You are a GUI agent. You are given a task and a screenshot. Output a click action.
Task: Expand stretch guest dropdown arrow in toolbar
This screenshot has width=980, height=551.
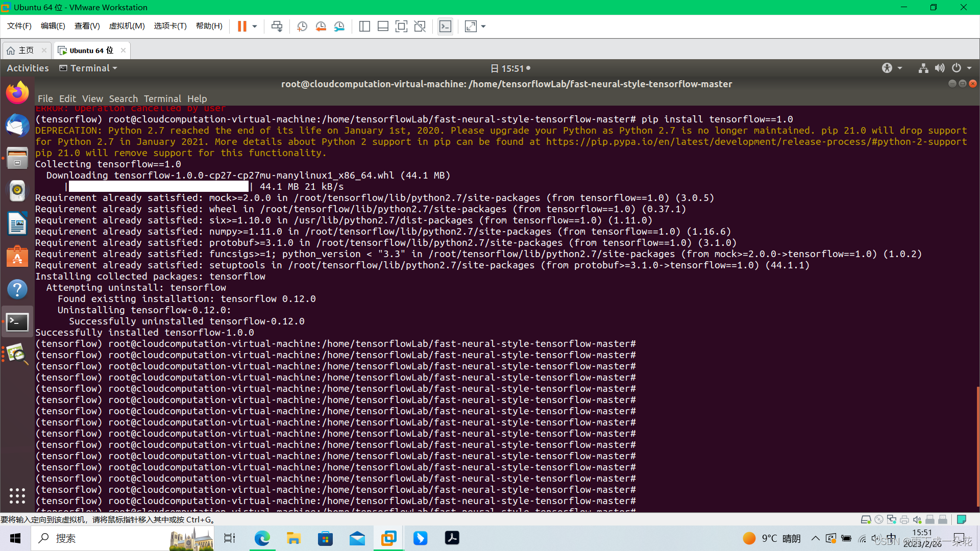click(483, 27)
